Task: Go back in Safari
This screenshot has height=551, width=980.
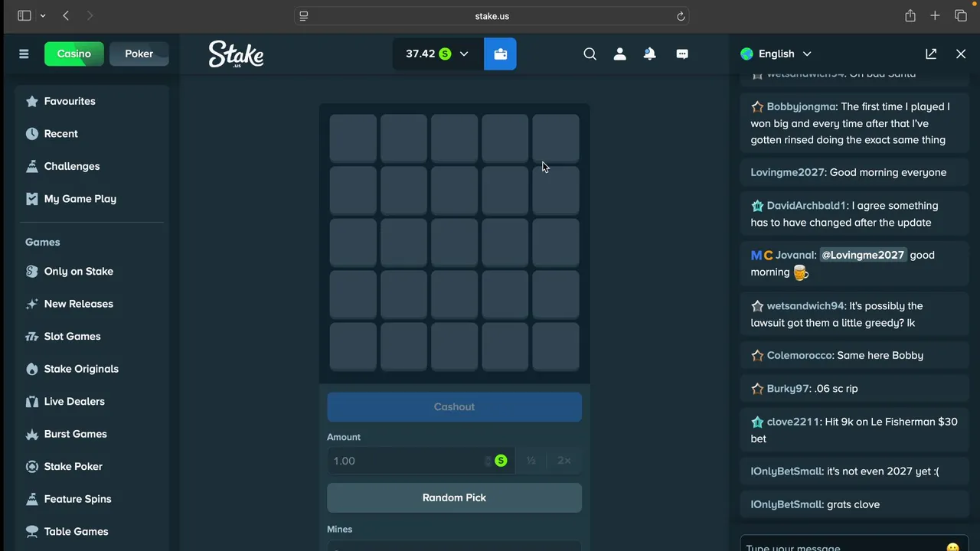Action: pyautogui.click(x=66, y=15)
